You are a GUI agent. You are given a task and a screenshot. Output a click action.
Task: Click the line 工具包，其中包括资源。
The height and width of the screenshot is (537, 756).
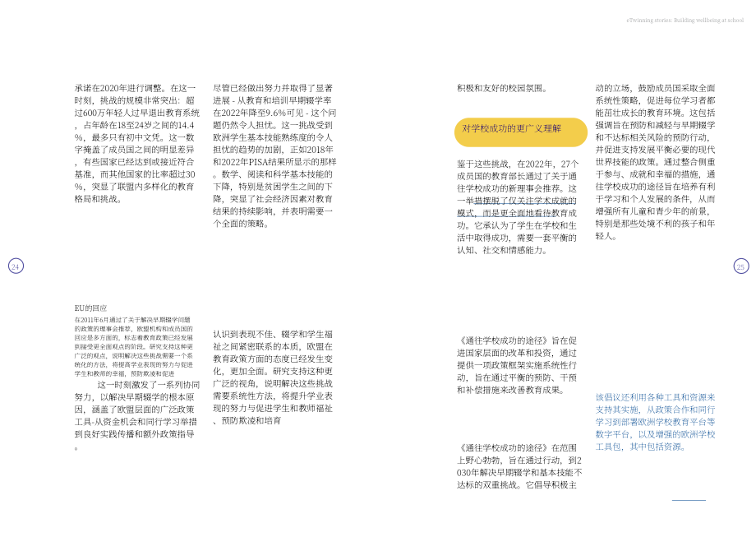pos(641,447)
